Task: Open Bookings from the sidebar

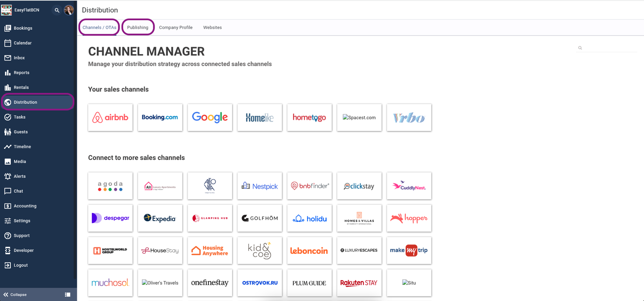Action: click(23, 28)
